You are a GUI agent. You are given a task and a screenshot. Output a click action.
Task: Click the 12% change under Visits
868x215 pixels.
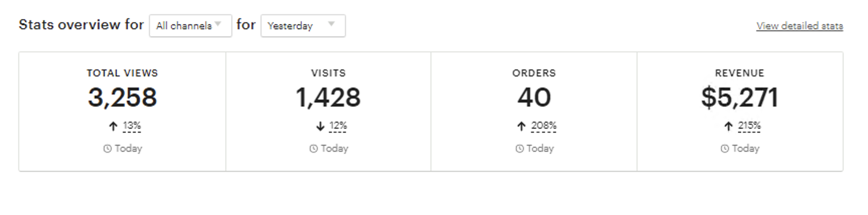[338, 126]
